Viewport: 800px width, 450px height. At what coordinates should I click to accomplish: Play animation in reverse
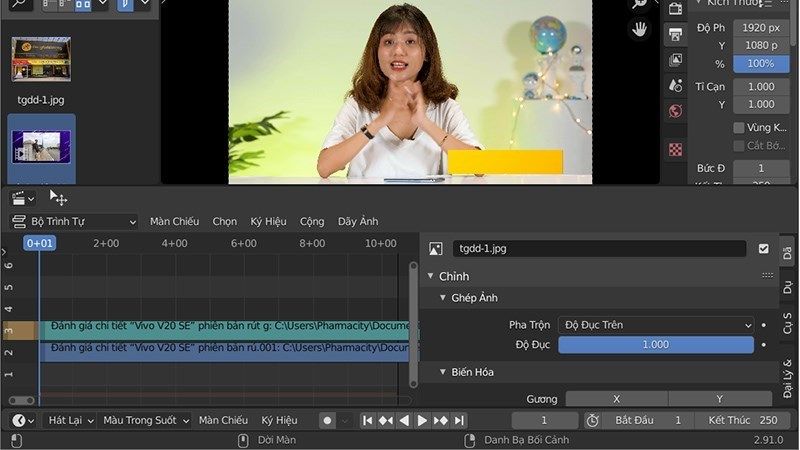404,420
